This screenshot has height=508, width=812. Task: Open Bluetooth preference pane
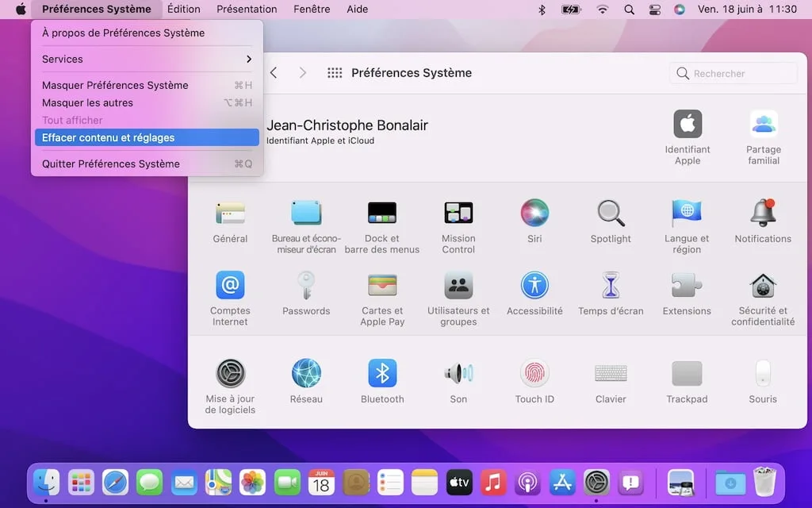click(382, 382)
